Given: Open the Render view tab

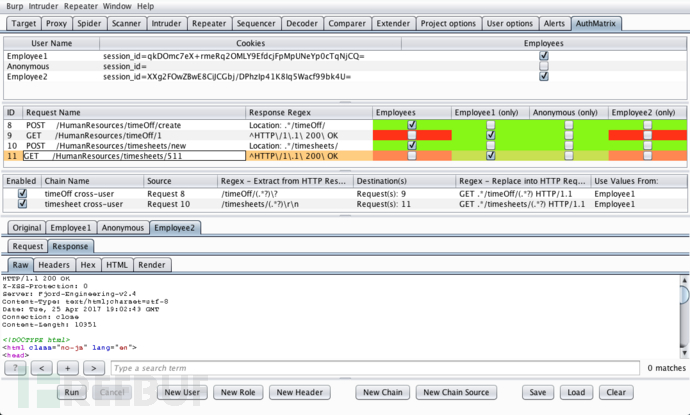Looking at the screenshot, I should (x=152, y=265).
